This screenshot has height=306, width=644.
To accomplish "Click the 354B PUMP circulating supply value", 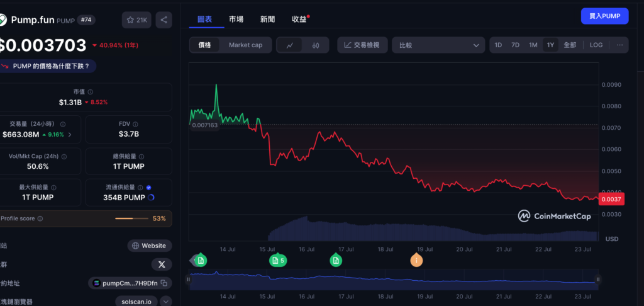I will [124, 198].
